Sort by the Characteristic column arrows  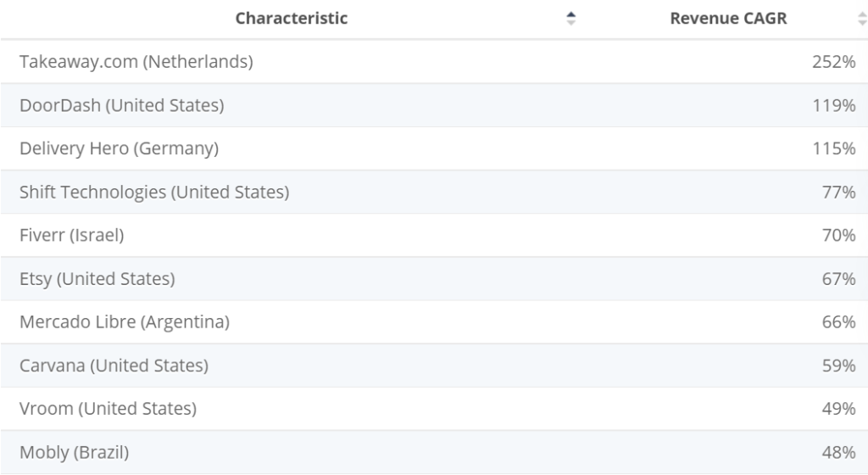click(571, 19)
